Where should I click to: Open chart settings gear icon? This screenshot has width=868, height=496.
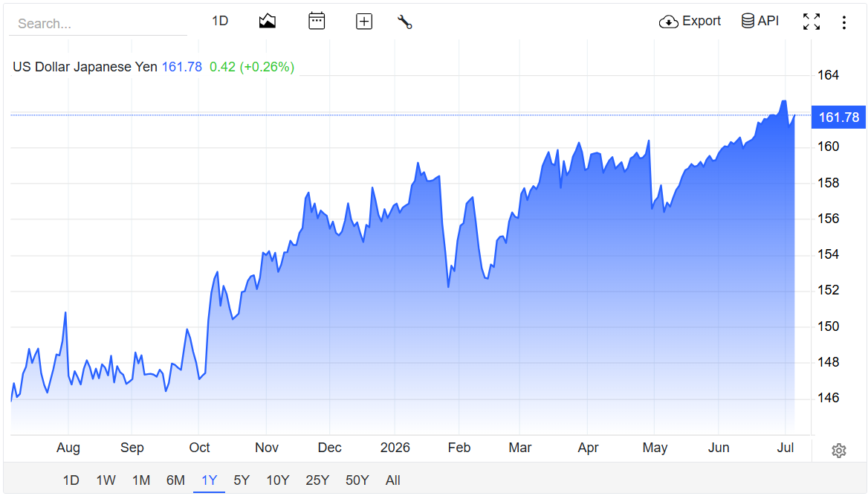point(839,451)
